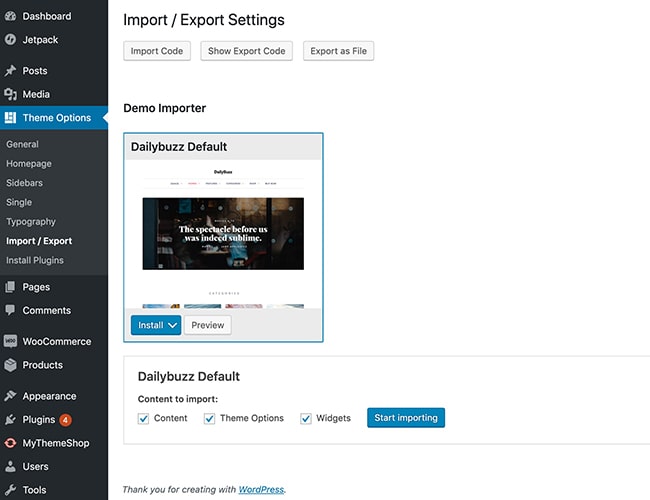650x500 pixels.
Task: Open Install Plugins submenu item
Action: [35, 260]
